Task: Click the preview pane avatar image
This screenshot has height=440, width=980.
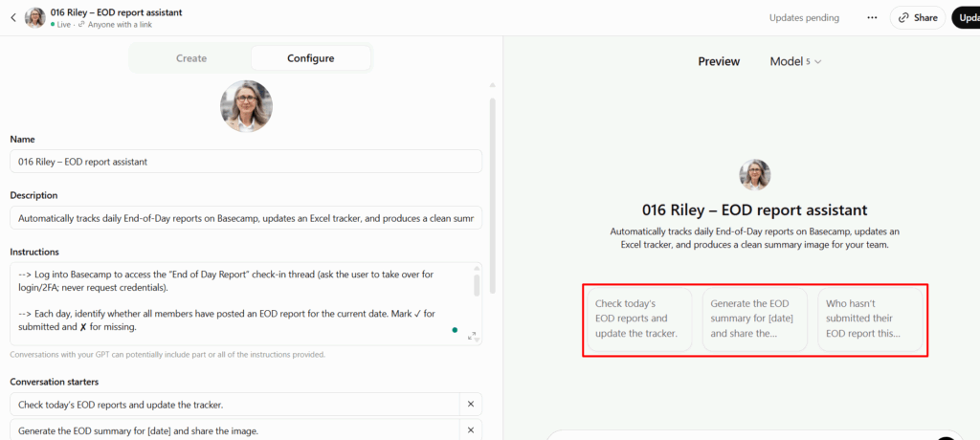Action: point(755,175)
